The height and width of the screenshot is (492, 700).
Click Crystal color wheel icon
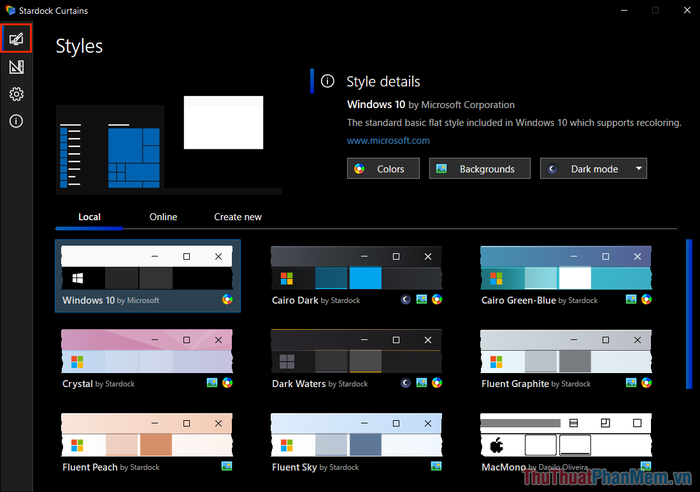point(227,383)
